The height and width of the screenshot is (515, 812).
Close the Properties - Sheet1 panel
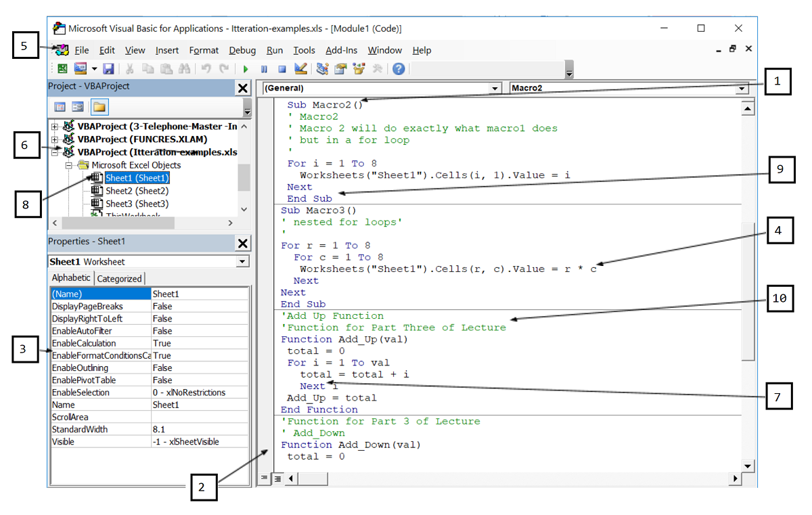(x=243, y=243)
